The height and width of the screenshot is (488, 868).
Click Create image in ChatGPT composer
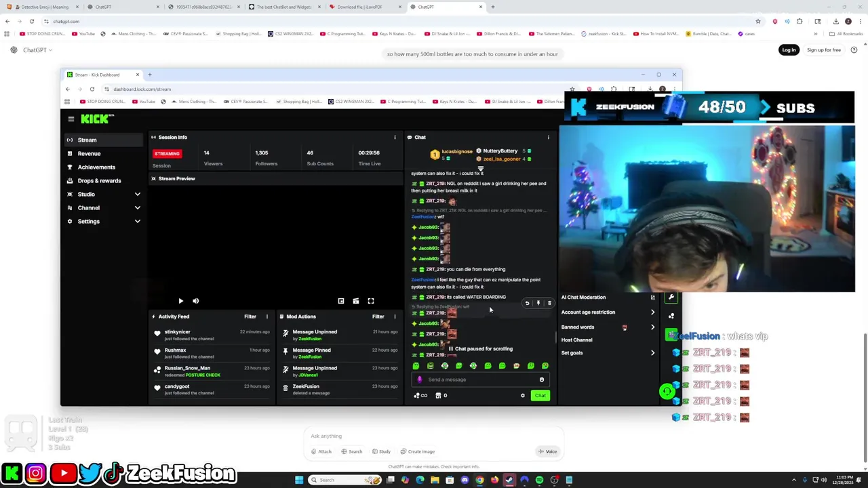point(418,451)
